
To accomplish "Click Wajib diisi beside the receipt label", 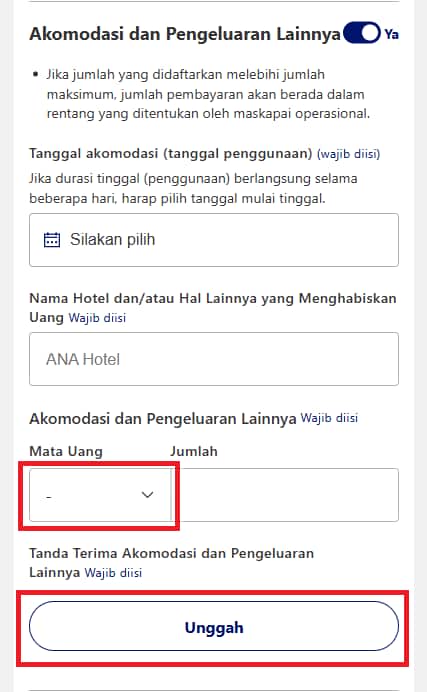I will [x=113, y=573].
